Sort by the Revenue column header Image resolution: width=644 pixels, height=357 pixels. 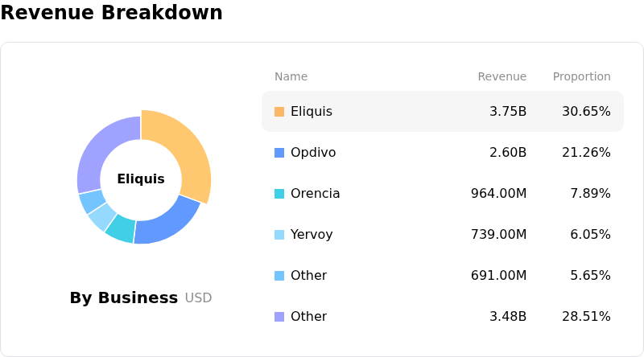coord(502,77)
